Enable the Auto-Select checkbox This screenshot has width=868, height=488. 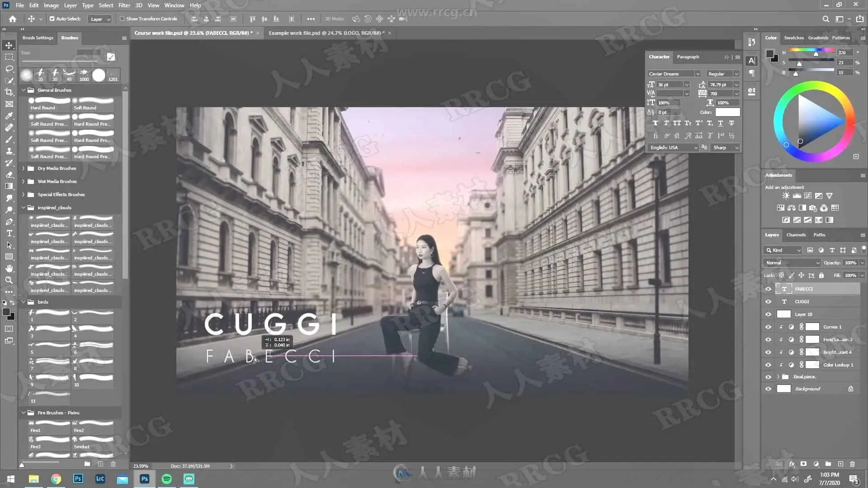tap(52, 19)
